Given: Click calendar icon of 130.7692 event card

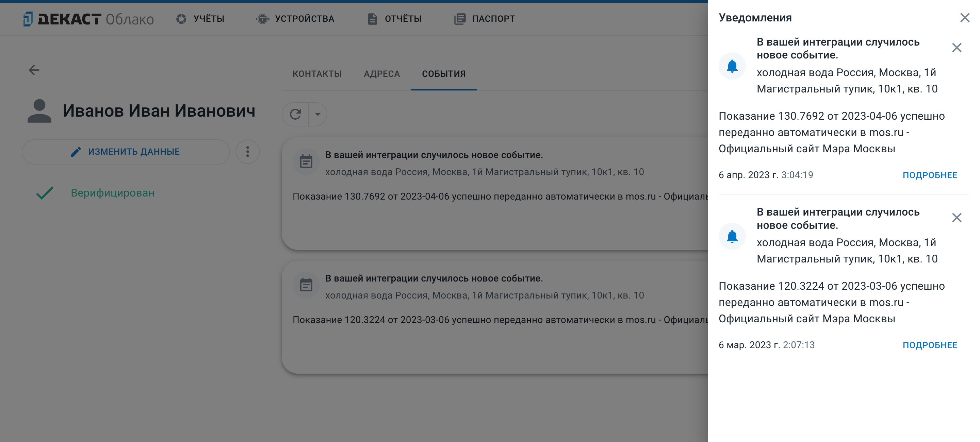Looking at the screenshot, I should (306, 161).
